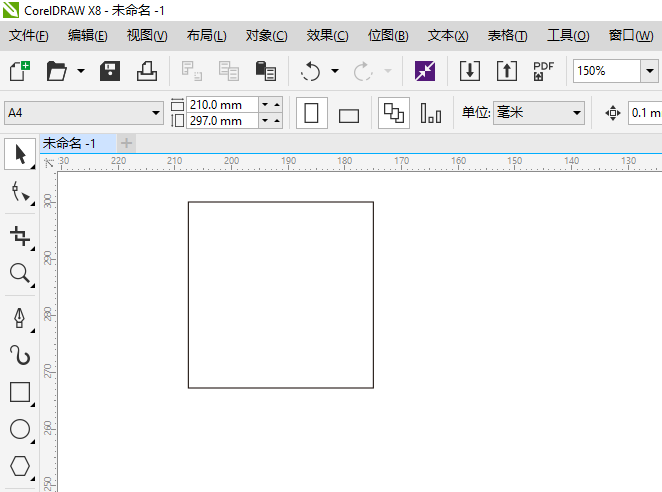Image resolution: width=662 pixels, height=492 pixels.
Task: Select the Rectangle tool
Action: point(20,392)
